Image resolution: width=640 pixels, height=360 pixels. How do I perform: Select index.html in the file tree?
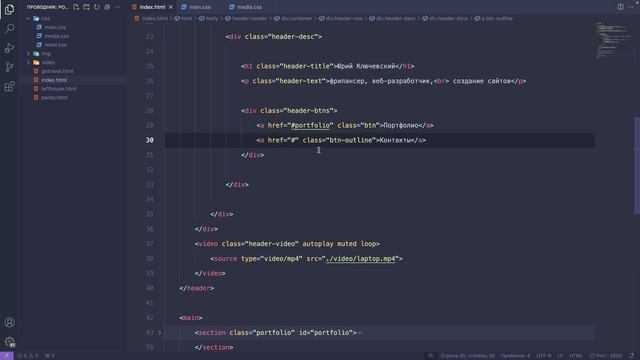click(x=54, y=80)
